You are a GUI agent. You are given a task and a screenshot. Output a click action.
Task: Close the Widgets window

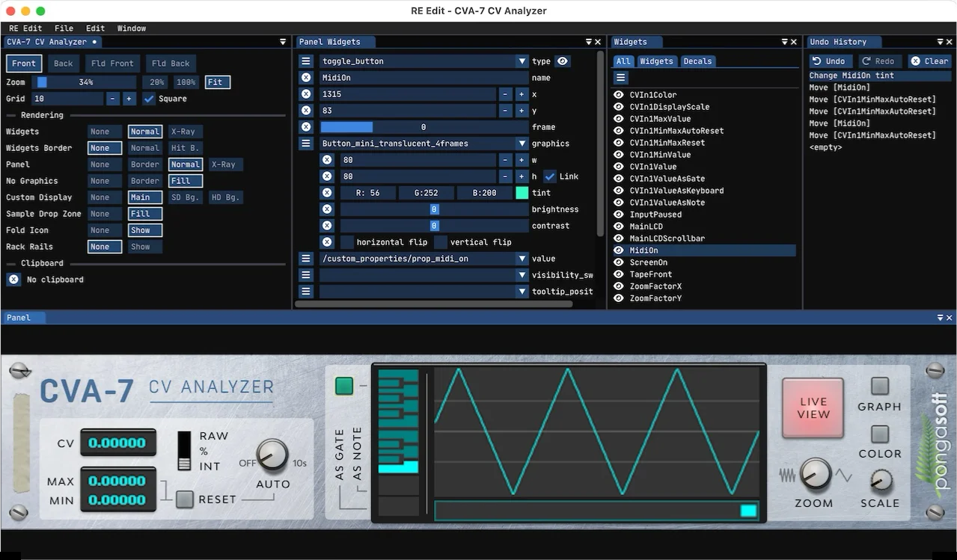794,42
